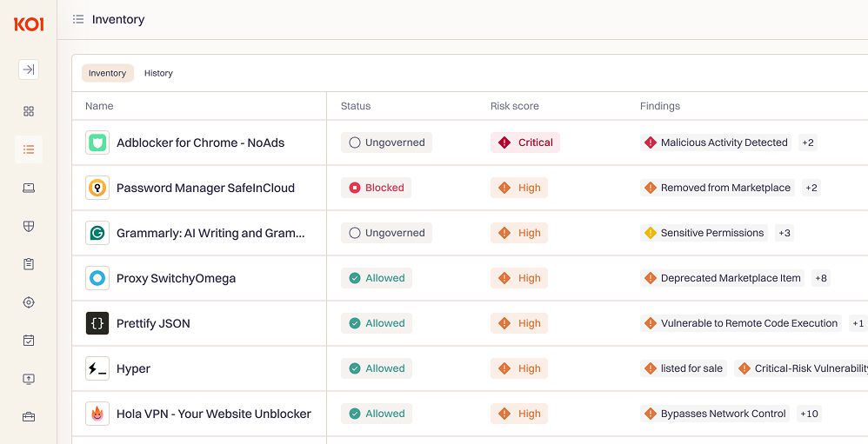Click the Proxy SwitchyOmega icon
This screenshot has height=444, width=868.
(x=97, y=278)
